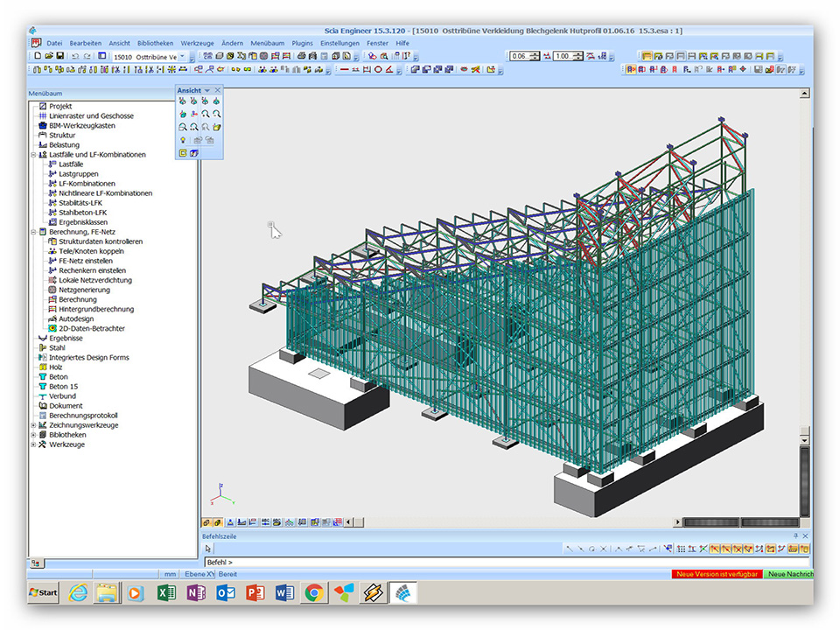Image resolution: width=840 pixels, height=630 pixels.
Task: Click the Save icon in the toolbar
Action: pyautogui.click(x=59, y=56)
